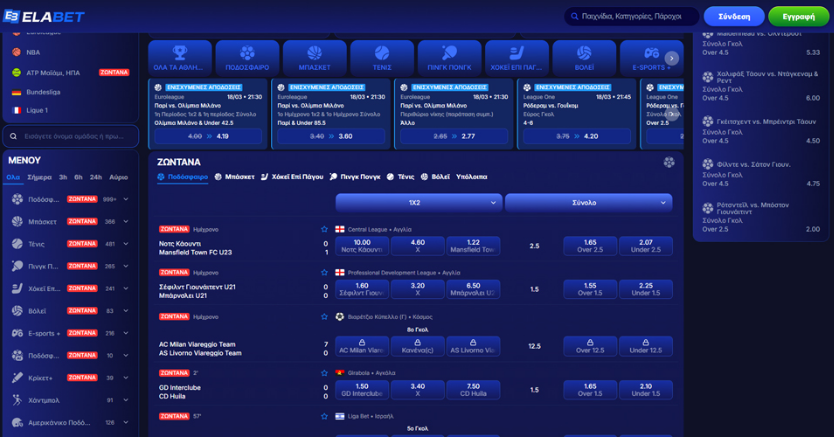Switch to the Χόκεϊ Επί Πάγου live tab

[x=292, y=177]
